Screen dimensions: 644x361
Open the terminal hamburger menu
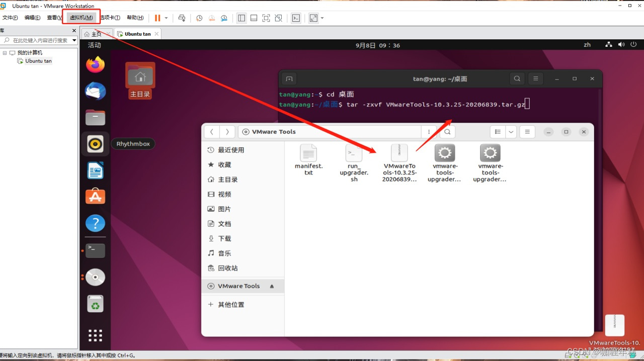tap(536, 79)
